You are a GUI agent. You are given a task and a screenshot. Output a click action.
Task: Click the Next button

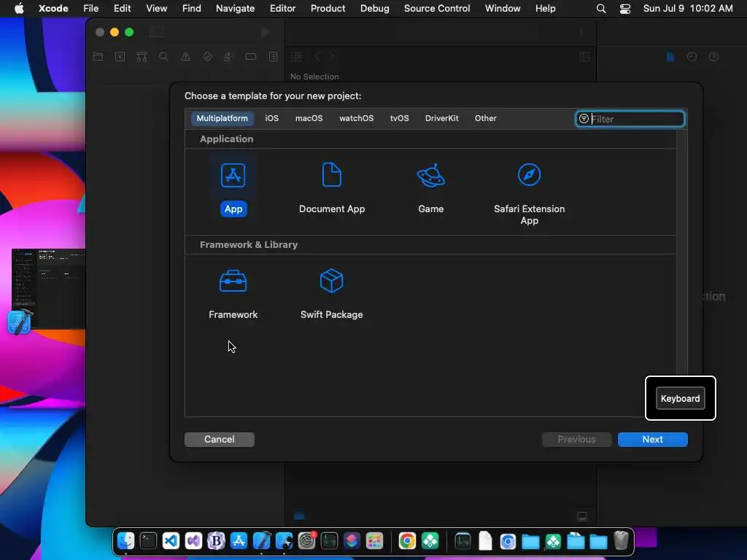[x=652, y=439]
